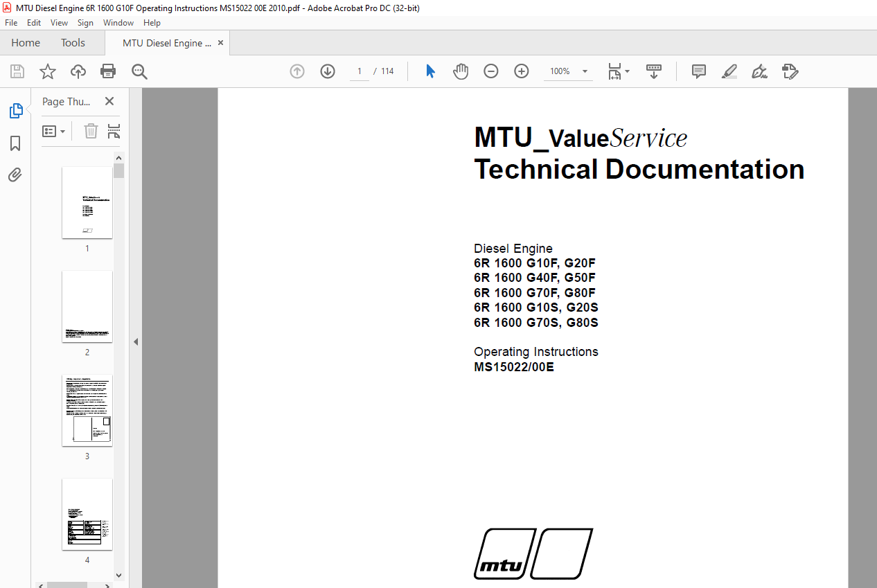Open the thumbnails options dropdown menu
This screenshot has width=877, height=588.
coord(53,131)
